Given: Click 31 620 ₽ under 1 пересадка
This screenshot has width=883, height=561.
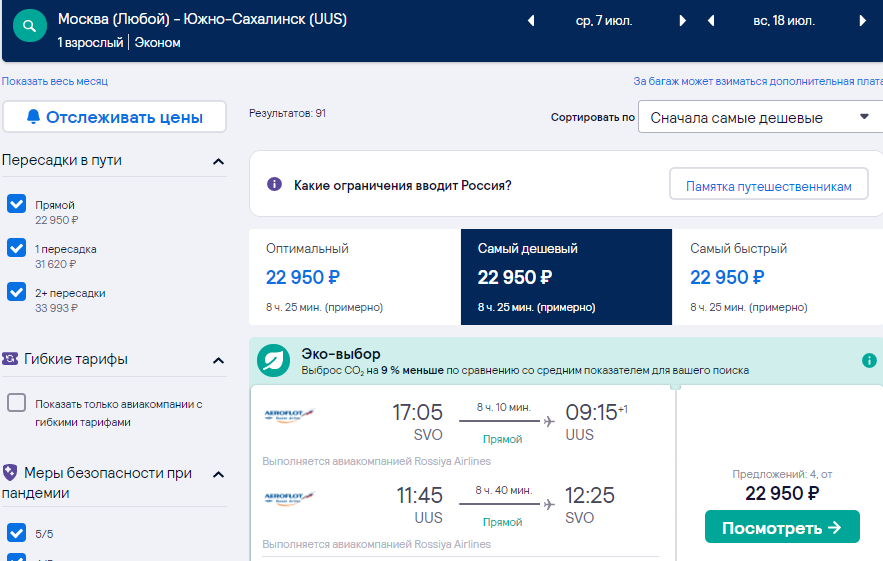Looking at the screenshot, I should click(56, 264).
